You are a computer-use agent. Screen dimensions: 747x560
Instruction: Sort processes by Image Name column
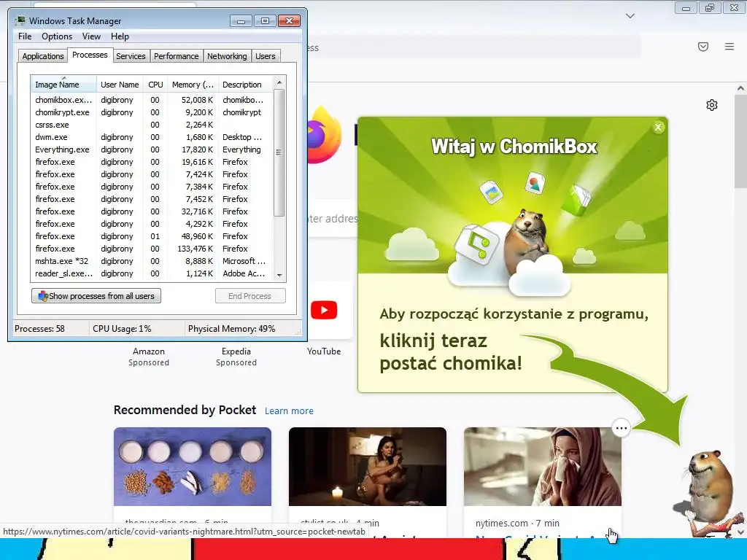click(x=64, y=85)
